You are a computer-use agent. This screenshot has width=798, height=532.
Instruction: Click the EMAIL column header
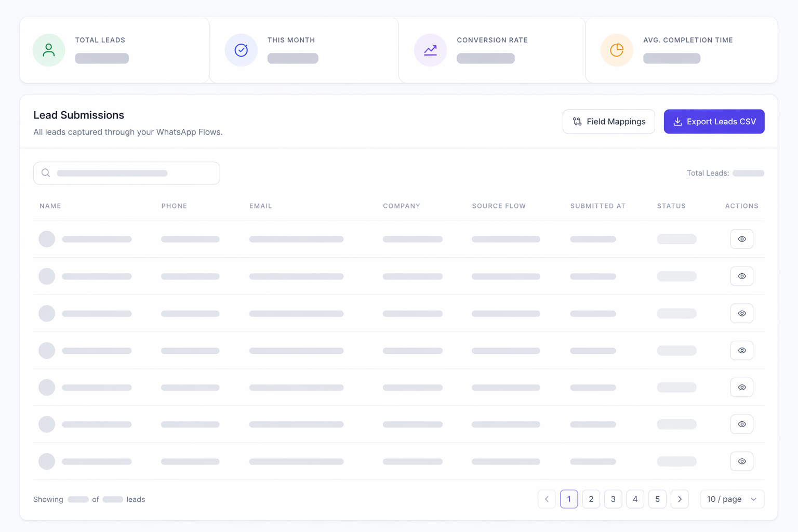[x=261, y=206]
